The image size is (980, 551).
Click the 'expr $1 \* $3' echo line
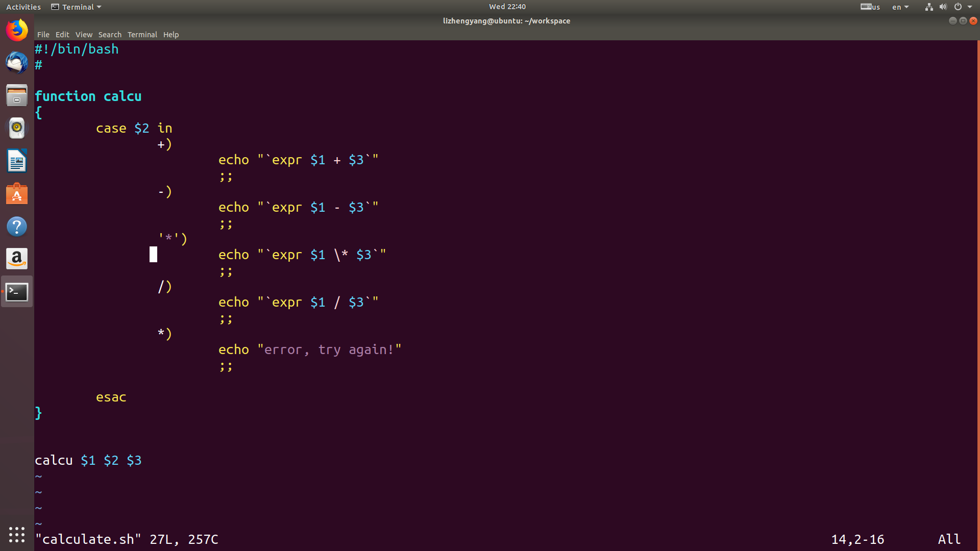click(302, 255)
